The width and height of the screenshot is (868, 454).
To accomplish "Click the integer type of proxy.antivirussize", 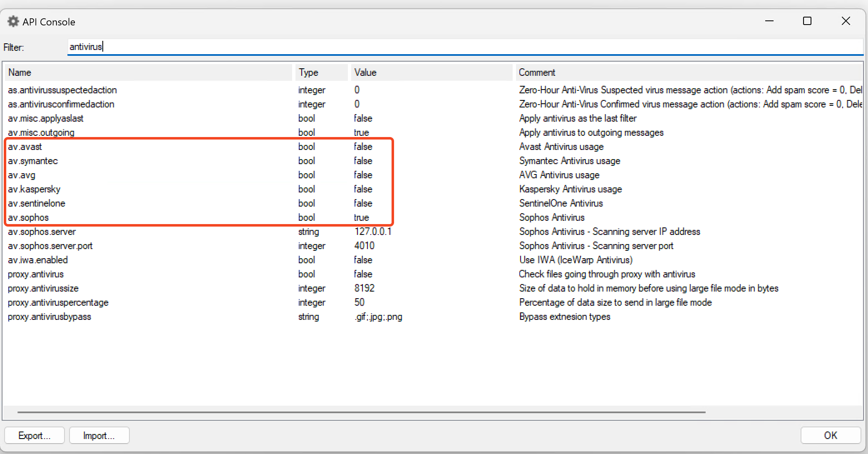I will (x=312, y=288).
